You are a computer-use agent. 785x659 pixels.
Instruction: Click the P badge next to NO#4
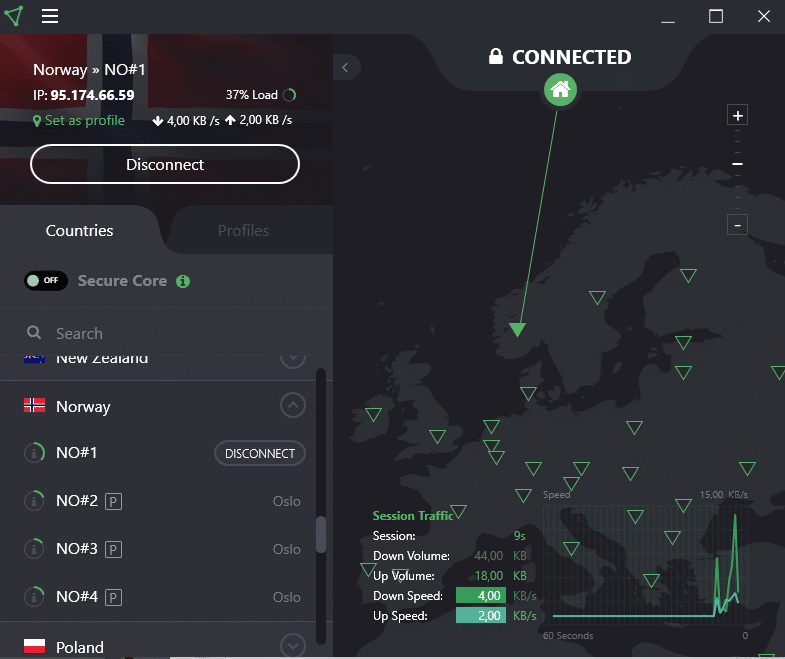point(113,597)
